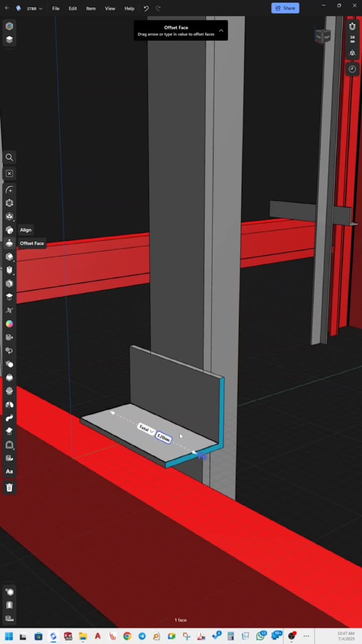Select the Sketch arc tool
Screen dimensions: 362x644
[x=9, y=190]
